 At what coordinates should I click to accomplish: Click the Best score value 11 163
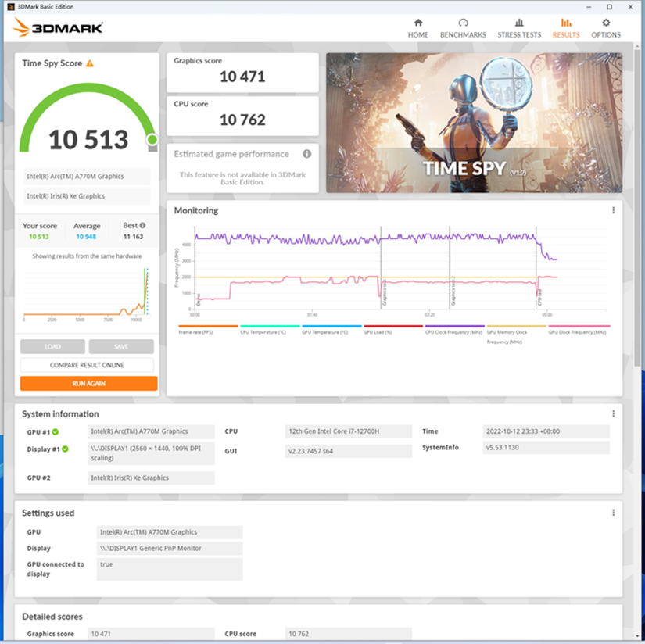(133, 237)
